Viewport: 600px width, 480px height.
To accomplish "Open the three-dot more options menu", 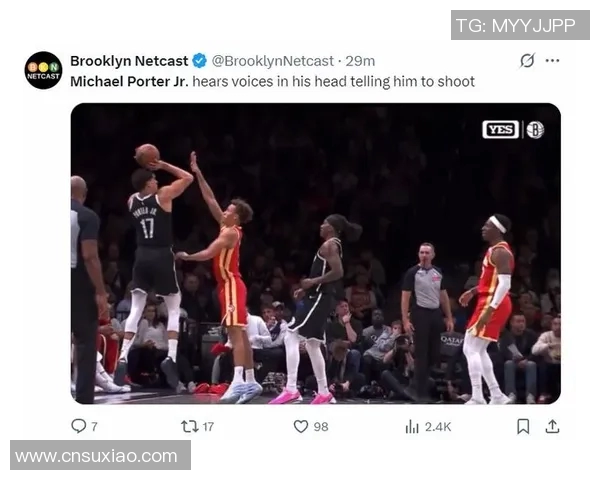I will point(553,60).
